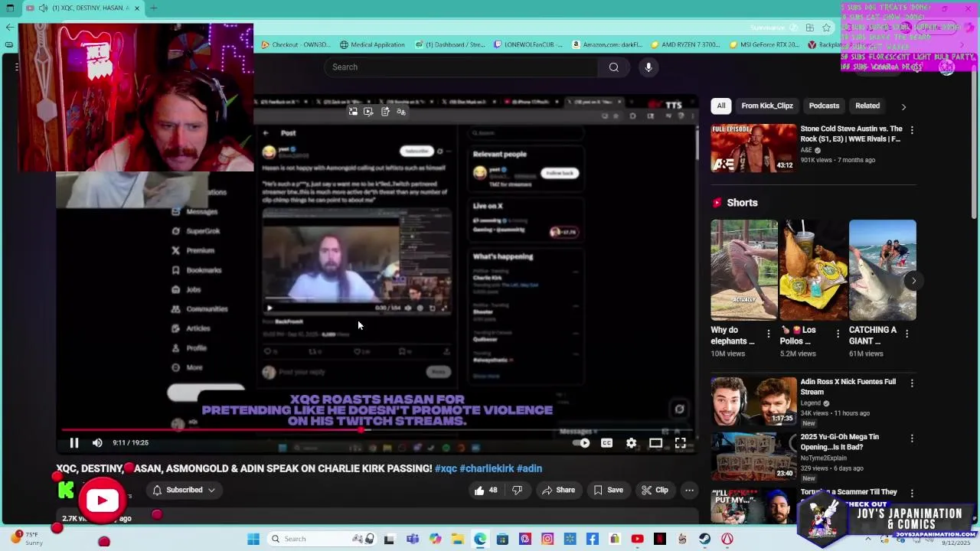Open the video settings gear
This screenshot has width=980, height=551.
coord(631,442)
